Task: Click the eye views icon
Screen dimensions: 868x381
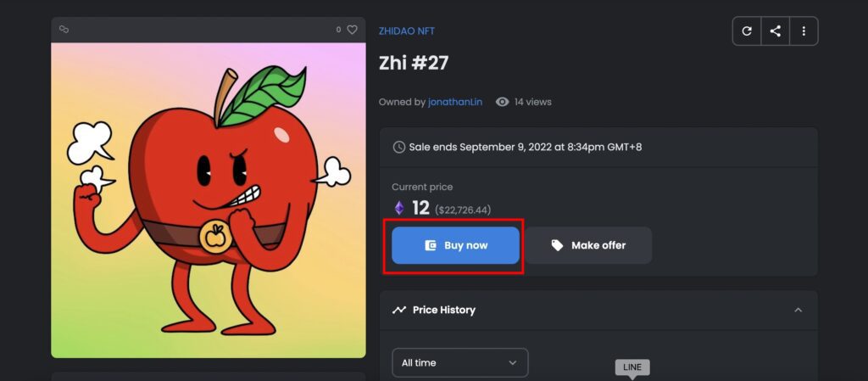Action: [x=502, y=102]
